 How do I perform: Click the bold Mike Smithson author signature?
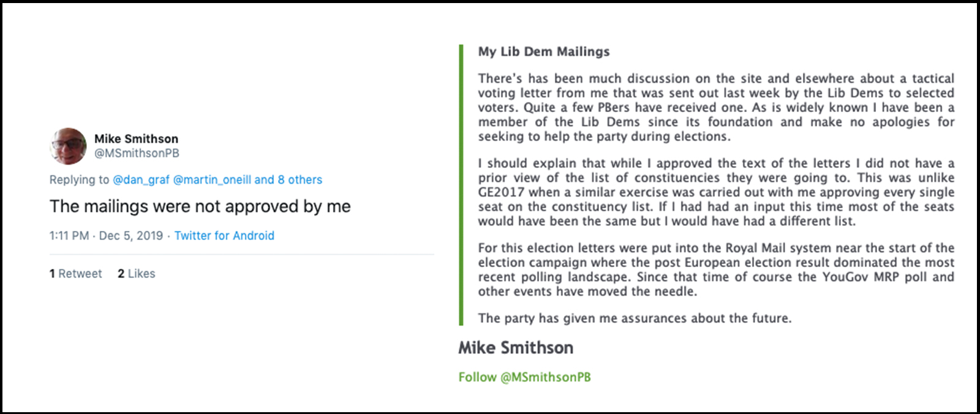tap(516, 348)
